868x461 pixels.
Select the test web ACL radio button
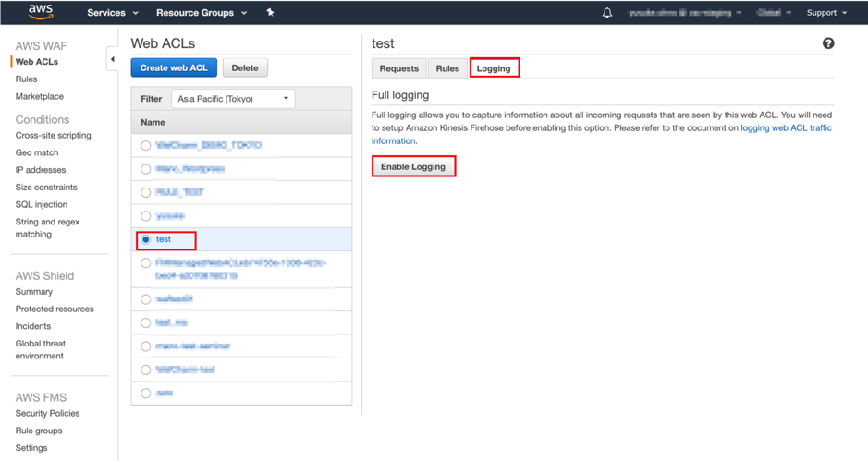(x=145, y=239)
